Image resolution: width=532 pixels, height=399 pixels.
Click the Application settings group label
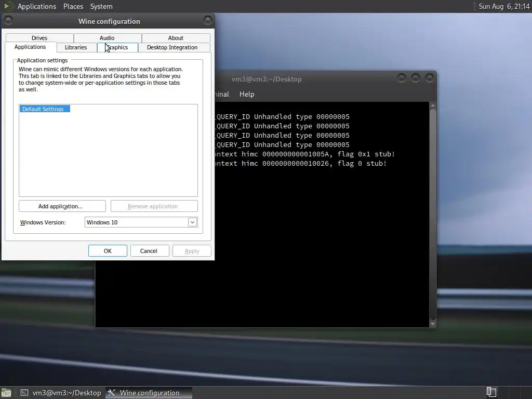43,60
